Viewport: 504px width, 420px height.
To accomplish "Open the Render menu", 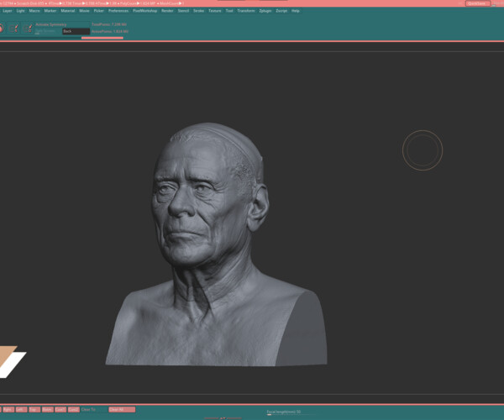I will (x=167, y=11).
